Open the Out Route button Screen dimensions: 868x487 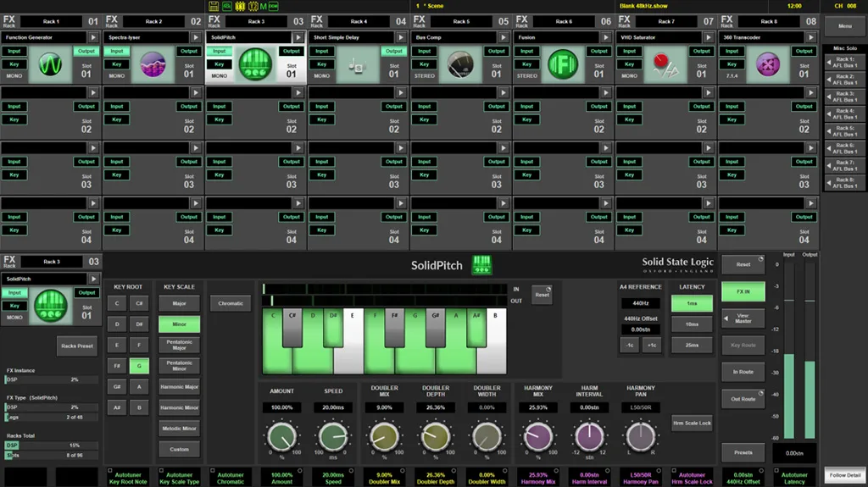tap(743, 399)
